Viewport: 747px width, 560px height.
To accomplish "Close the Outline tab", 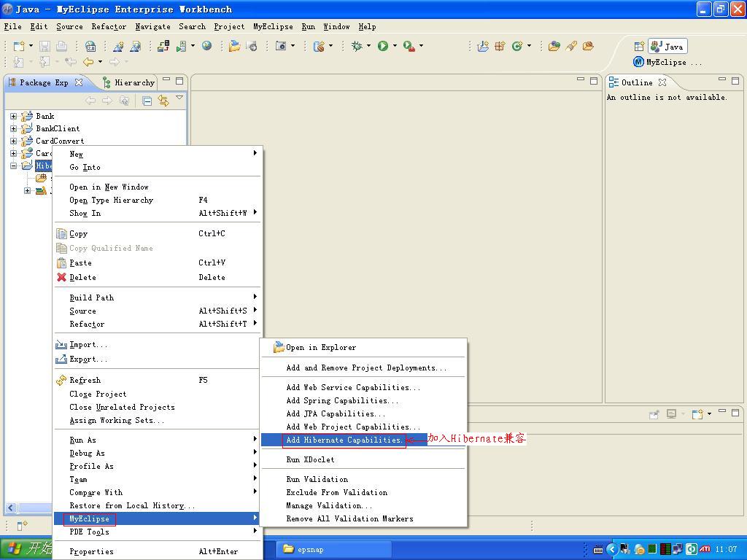I will pyautogui.click(x=662, y=82).
